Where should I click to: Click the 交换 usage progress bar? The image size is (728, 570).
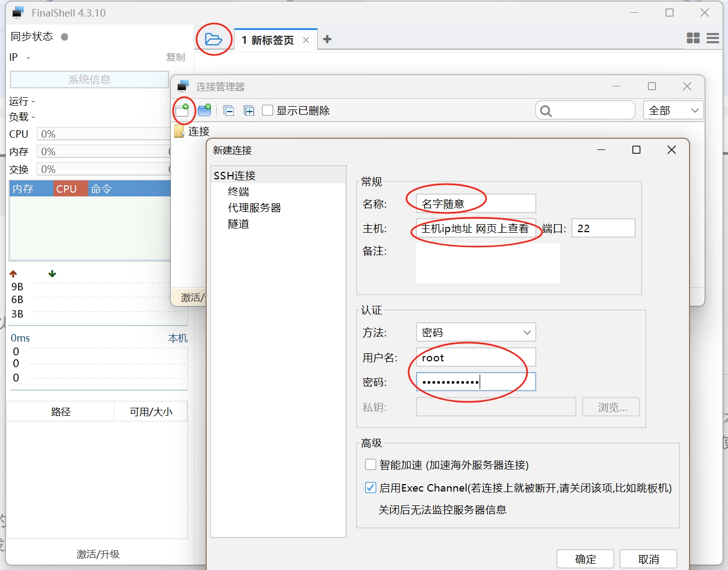[104, 169]
